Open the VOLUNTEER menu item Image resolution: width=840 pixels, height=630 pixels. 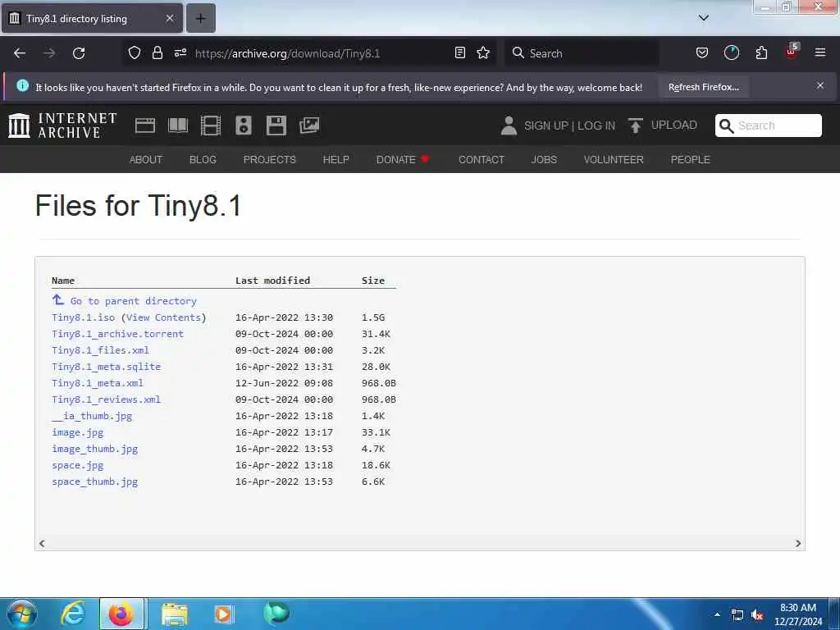coord(614,160)
